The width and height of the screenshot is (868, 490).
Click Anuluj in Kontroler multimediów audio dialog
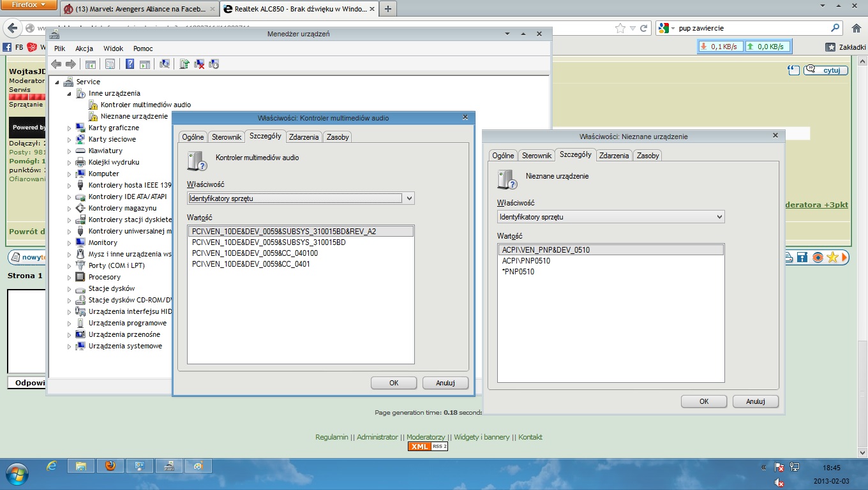click(x=445, y=383)
